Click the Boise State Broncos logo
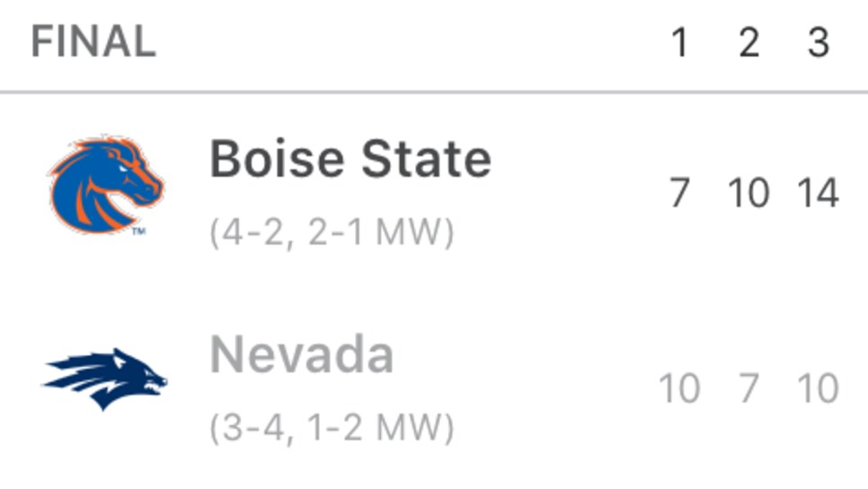 pos(106,184)
